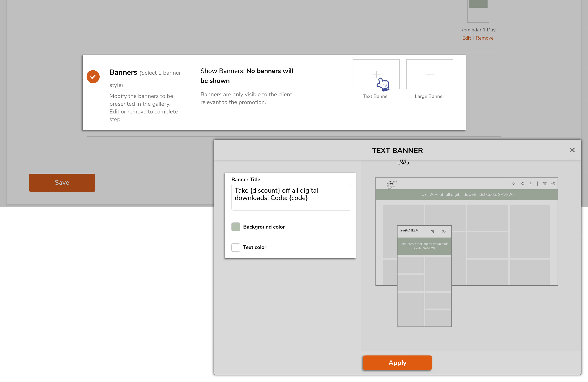Click the download icon in the gallery preview header

531,183
